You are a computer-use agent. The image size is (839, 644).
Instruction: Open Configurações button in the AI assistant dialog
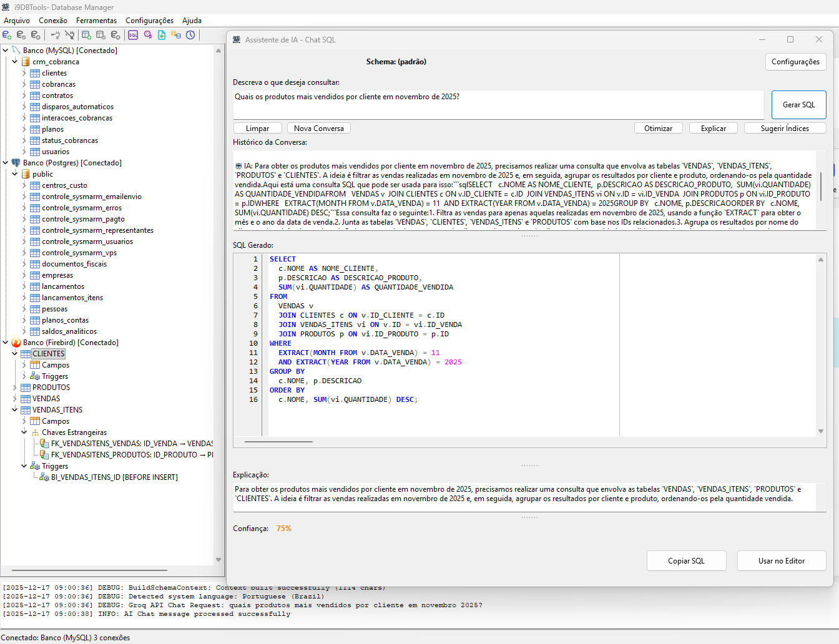(x=796, y=62)
